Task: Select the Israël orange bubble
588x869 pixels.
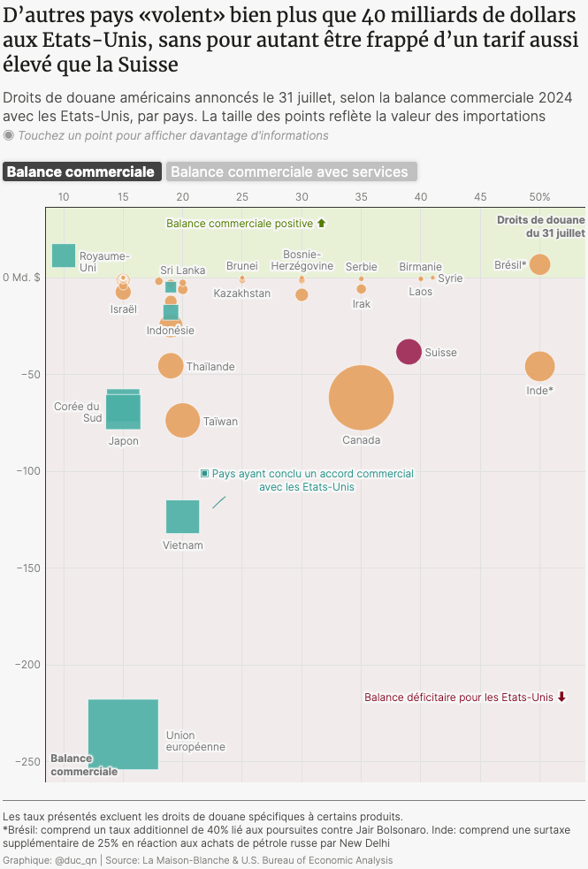Action: [123, 293]
